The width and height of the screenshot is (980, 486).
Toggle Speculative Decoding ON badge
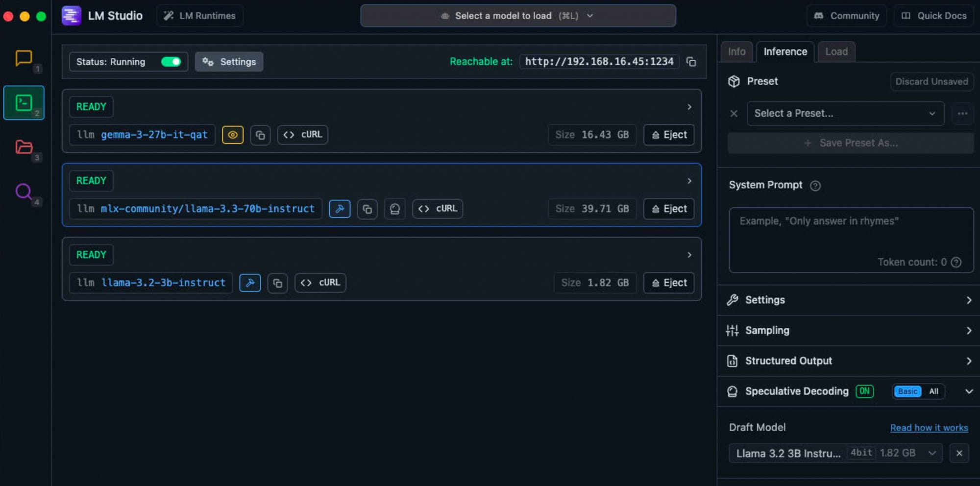coord(864,391)
